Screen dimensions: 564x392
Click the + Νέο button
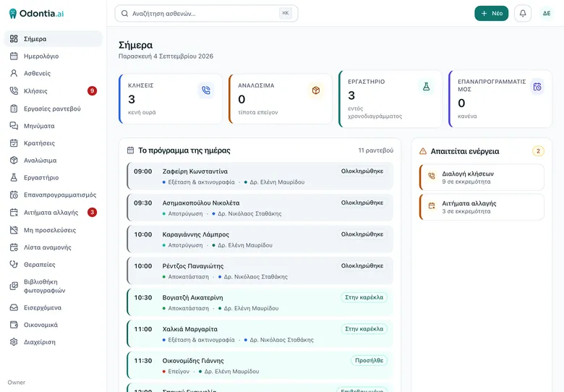(492, 13)
